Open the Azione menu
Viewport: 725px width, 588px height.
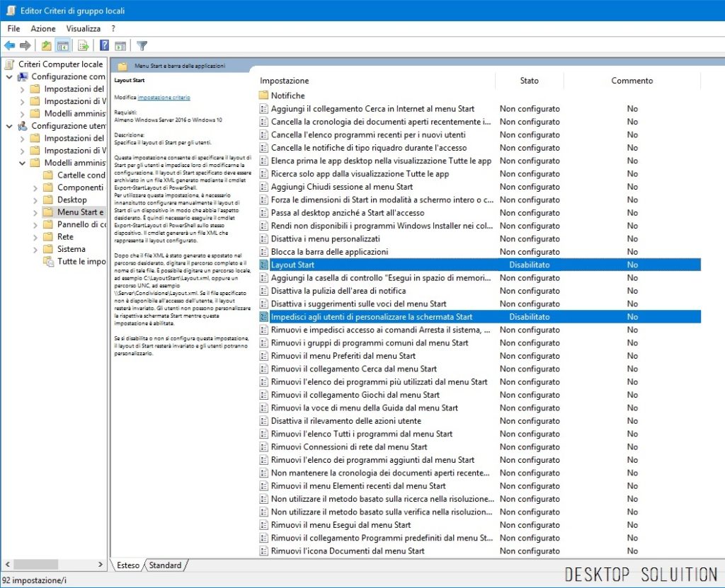click(43, 28)
